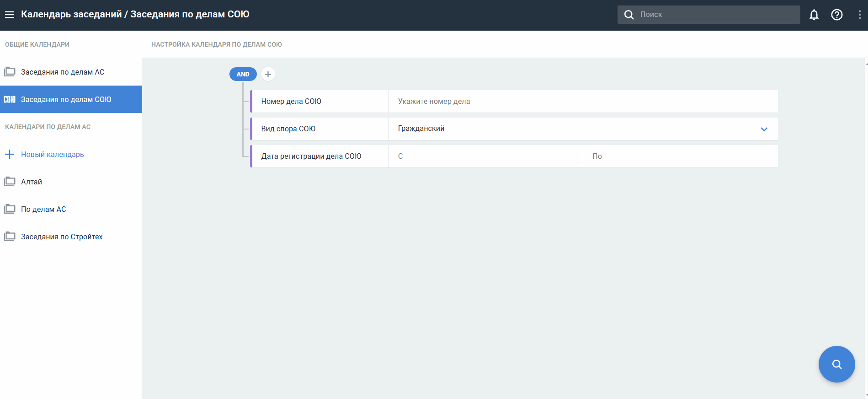868x399 pixels.
Task: Add a filter condition with the plus icon
Action: click(268, 74)
